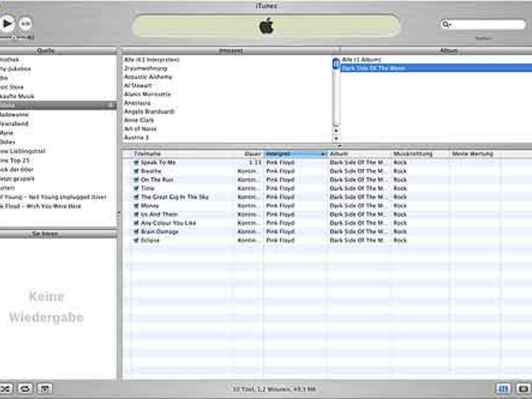Click scroll up arrow in Interpret list
Image resolution: width=532 pixels, height=399 pixels.
336,130
